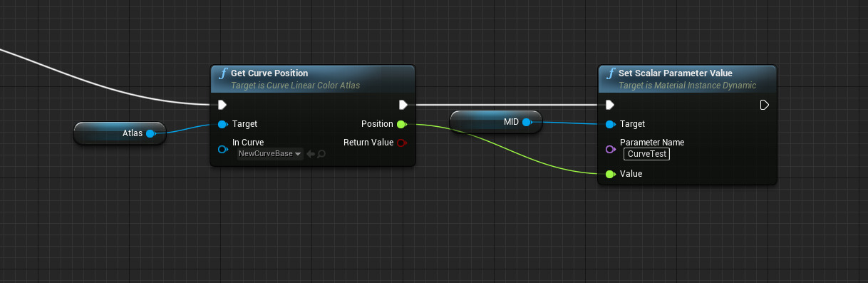This screenshot has height=283, width=868.
Task: Select the MID variable node
Action: 496,123
